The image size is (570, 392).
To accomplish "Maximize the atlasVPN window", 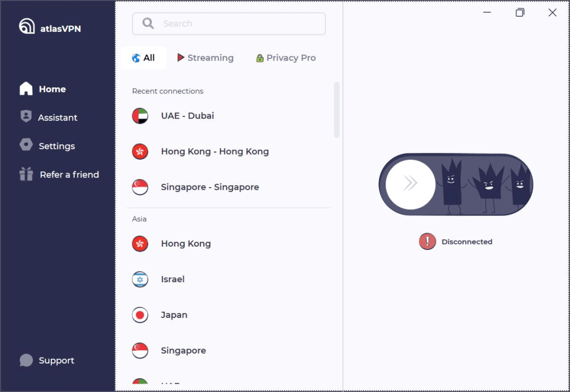I will coord(520,12).
